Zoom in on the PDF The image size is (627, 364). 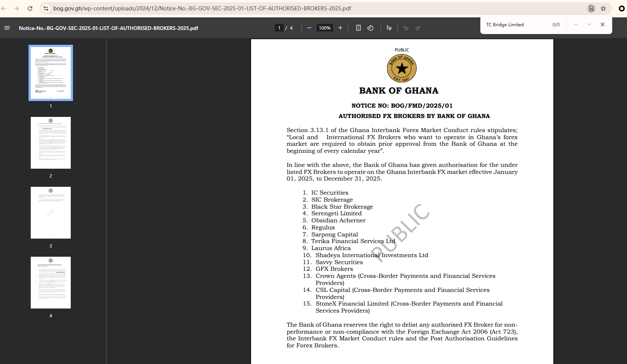pos(340,28)
